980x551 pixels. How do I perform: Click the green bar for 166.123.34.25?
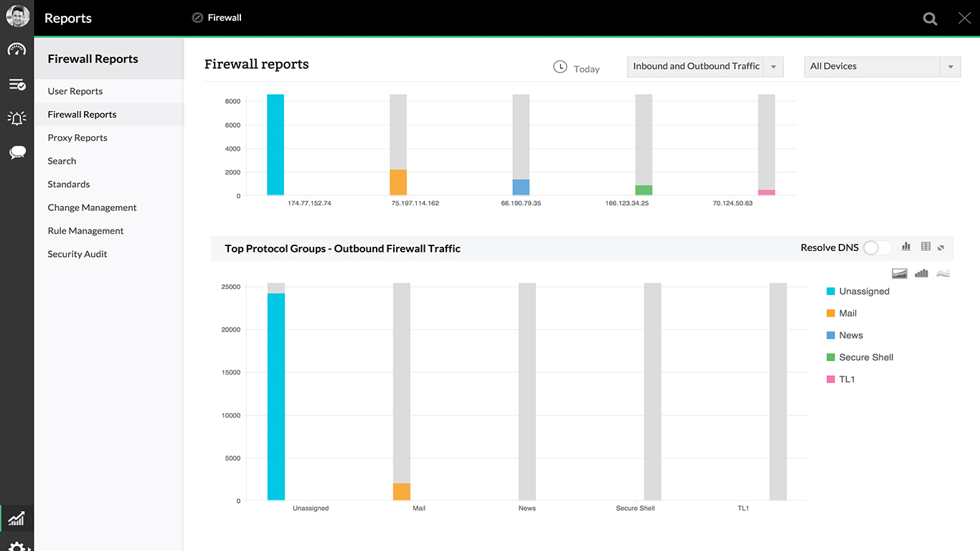point(644,190)
